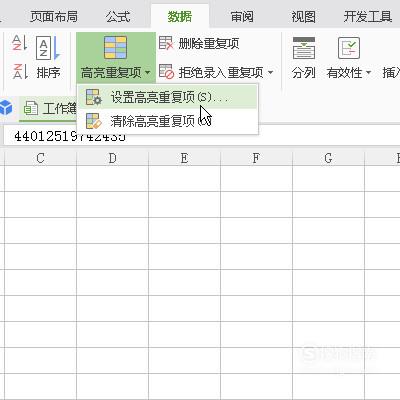This screenshot has height=400, width=400.
Task: Click the 排序 label
Action: tap(48, 72)
